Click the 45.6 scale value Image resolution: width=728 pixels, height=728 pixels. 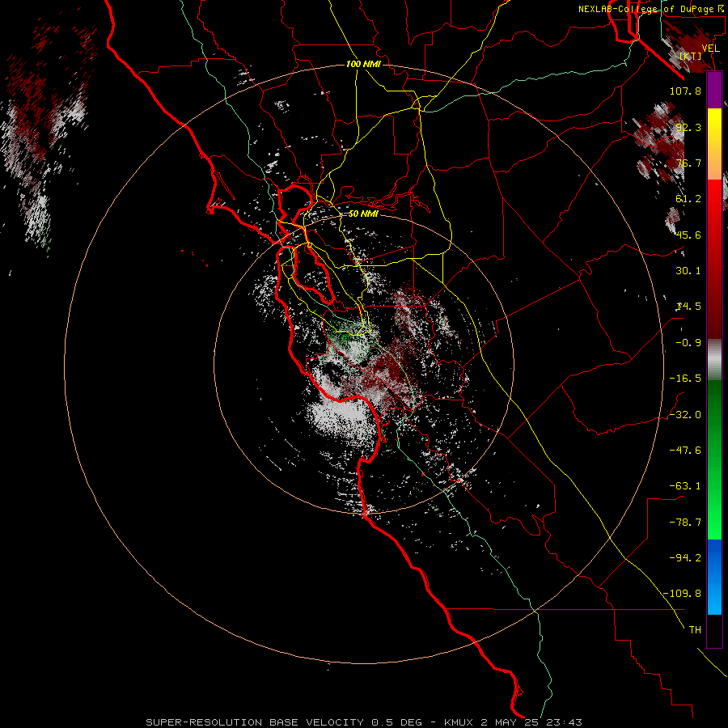[688, 235]
